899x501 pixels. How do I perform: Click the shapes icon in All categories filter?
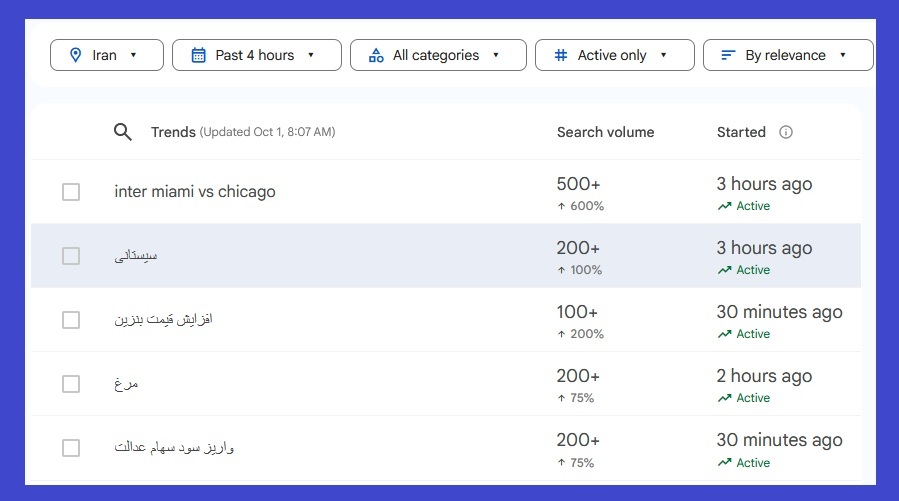tap(376, 55)
